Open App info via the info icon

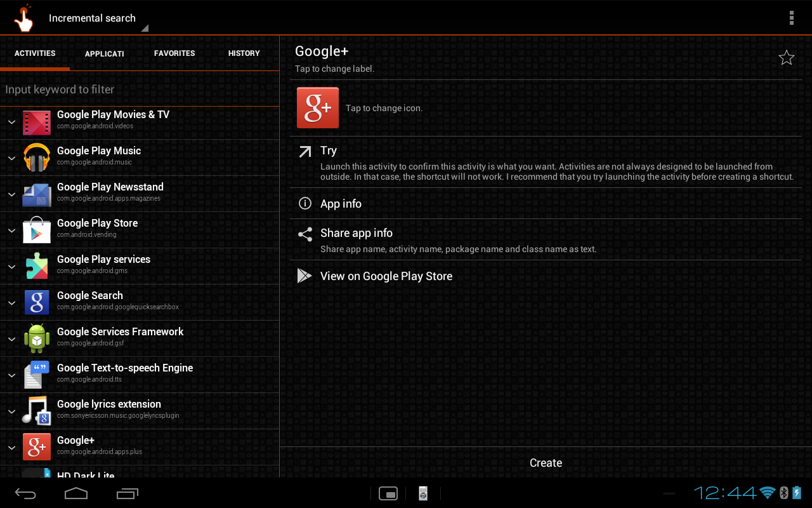click(304, 203)
